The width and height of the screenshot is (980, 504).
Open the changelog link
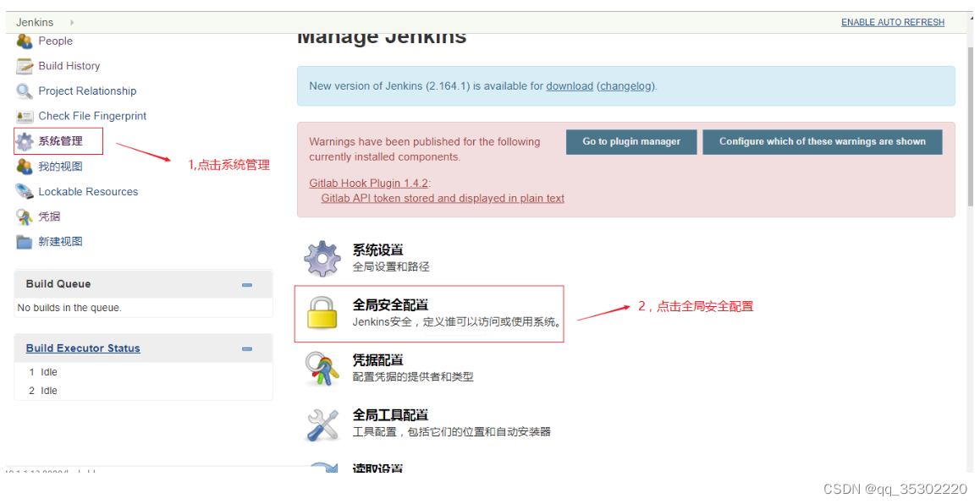point(625,86)
